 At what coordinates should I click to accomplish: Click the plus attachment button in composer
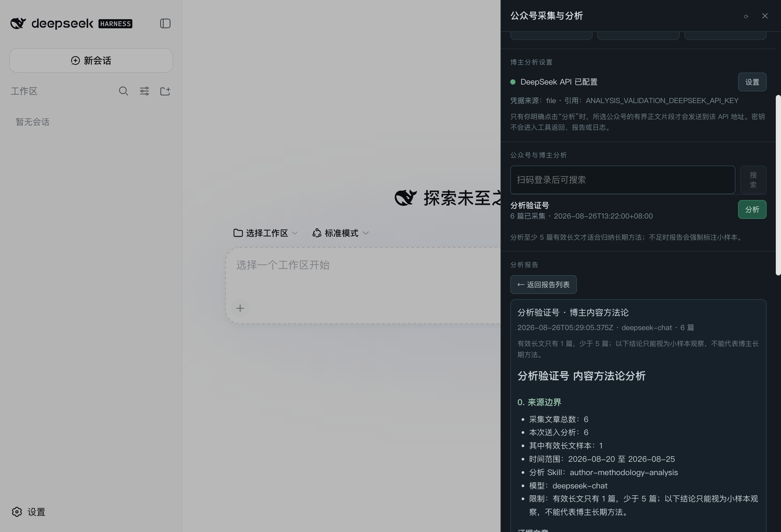240,308
